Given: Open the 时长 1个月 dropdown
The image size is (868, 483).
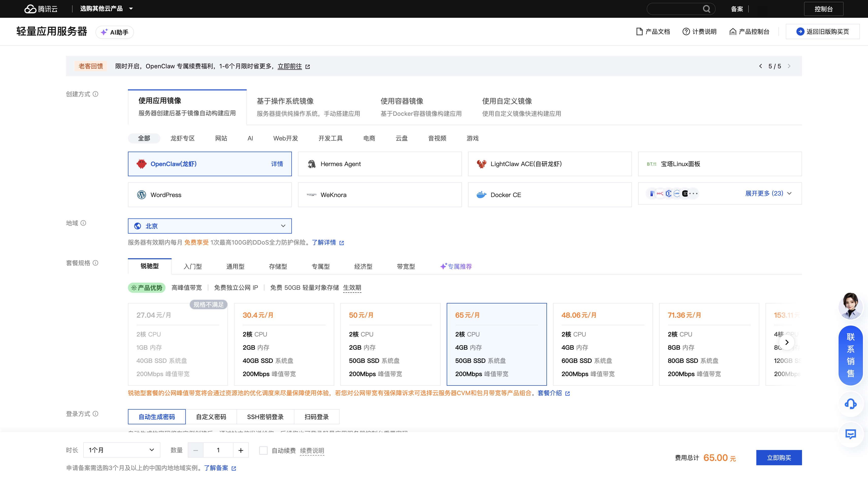Looking at the screenshot, I should (121, 450).
